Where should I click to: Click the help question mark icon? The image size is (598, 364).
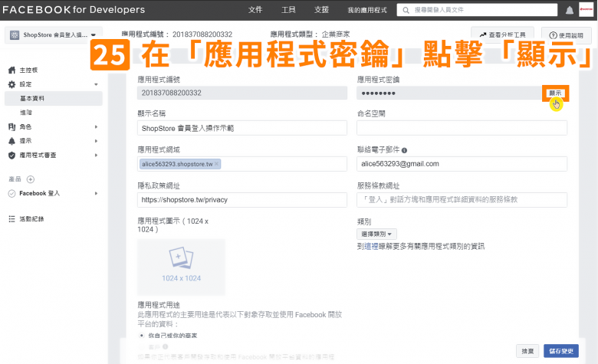553,35
